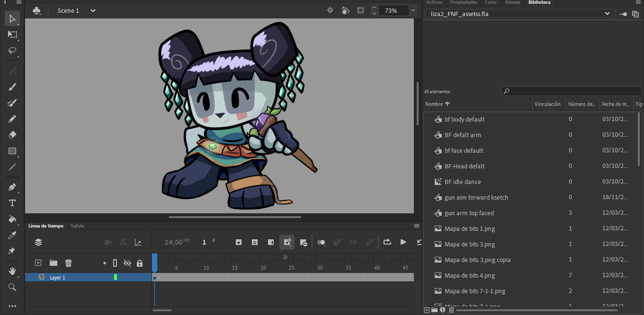Screen dimensions: 644x315
Task: Expand the 73% zoom level dropdown
Action: pos(413,10)
